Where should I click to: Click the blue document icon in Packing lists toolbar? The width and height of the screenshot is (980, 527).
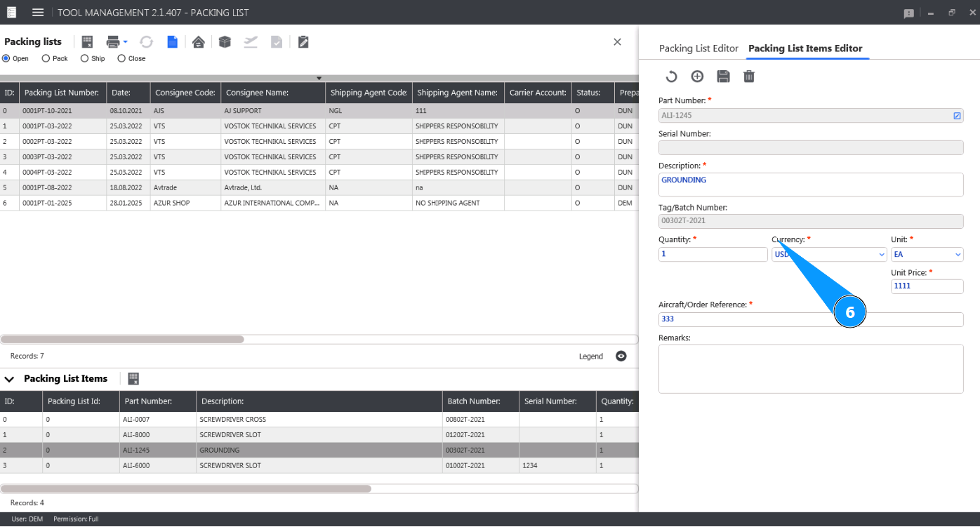point(172,42)
